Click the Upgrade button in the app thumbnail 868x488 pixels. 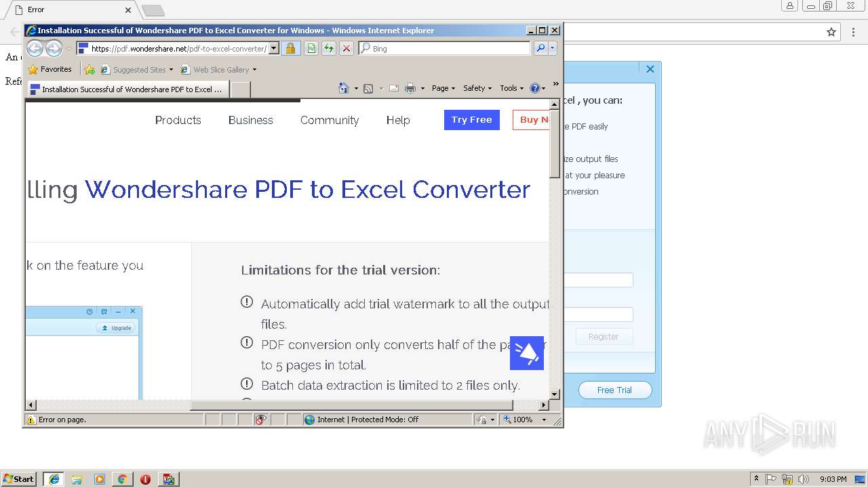(x=116, y=328)
